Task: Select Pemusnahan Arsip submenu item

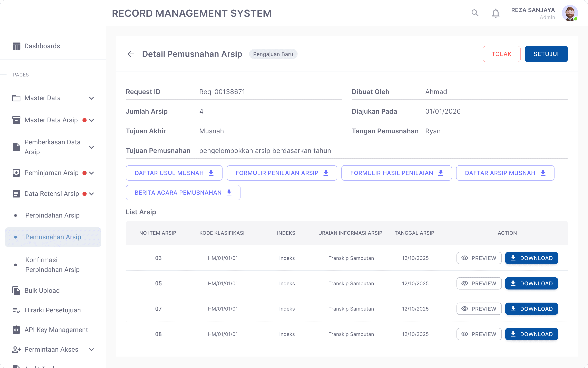Action: tap(53, 237)
